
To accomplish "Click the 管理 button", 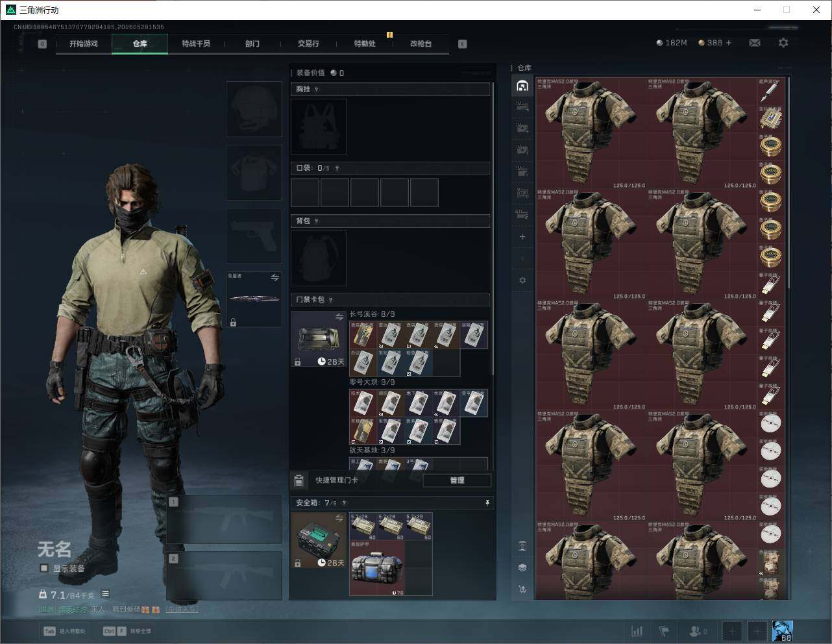I will 457,480.
